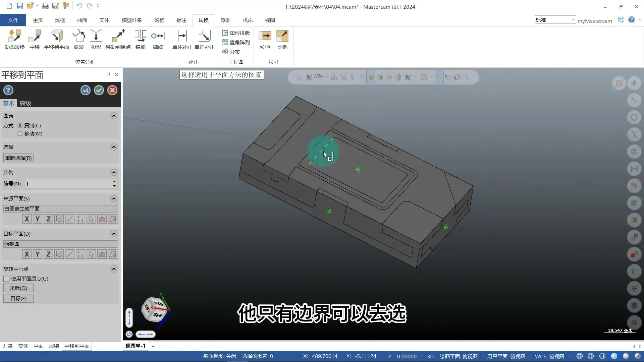644x362 pixels.
Task: Switch to the 高级 advanced tab
Action: pos(25,104)
